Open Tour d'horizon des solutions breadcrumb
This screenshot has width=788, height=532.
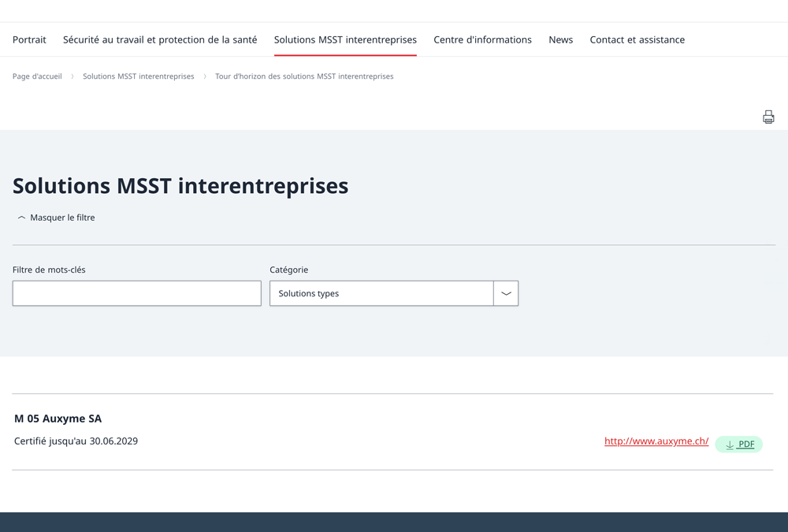(304, 76)
